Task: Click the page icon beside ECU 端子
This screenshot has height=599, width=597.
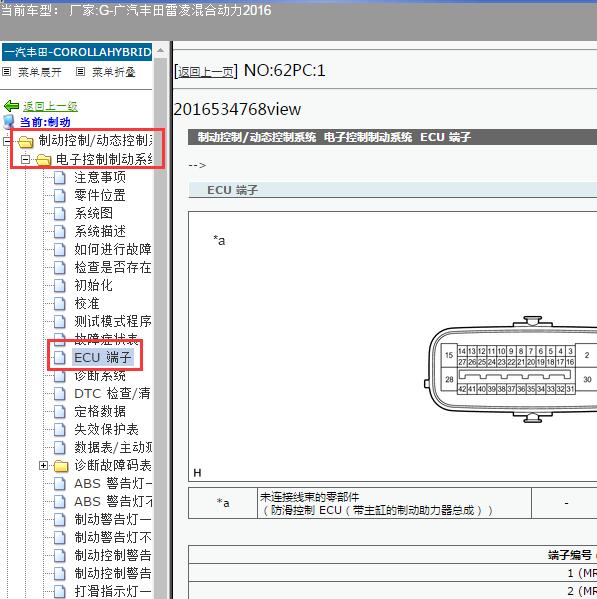Action: click(60, 358)
